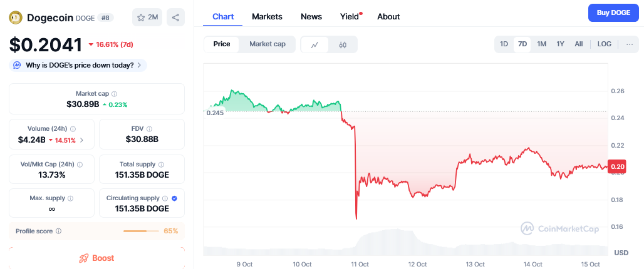Open chart more options ellipsis
This screenshot has height=269, width=644.
629,44
